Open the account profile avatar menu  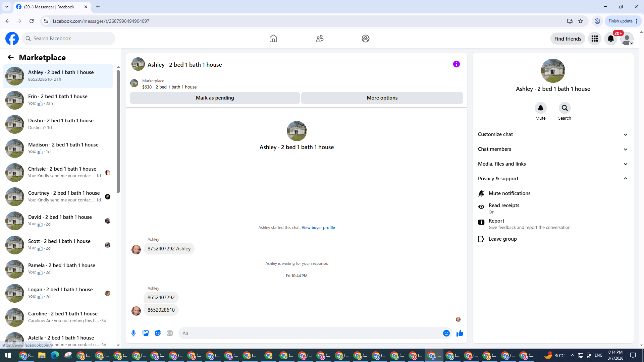coord(627,39)
